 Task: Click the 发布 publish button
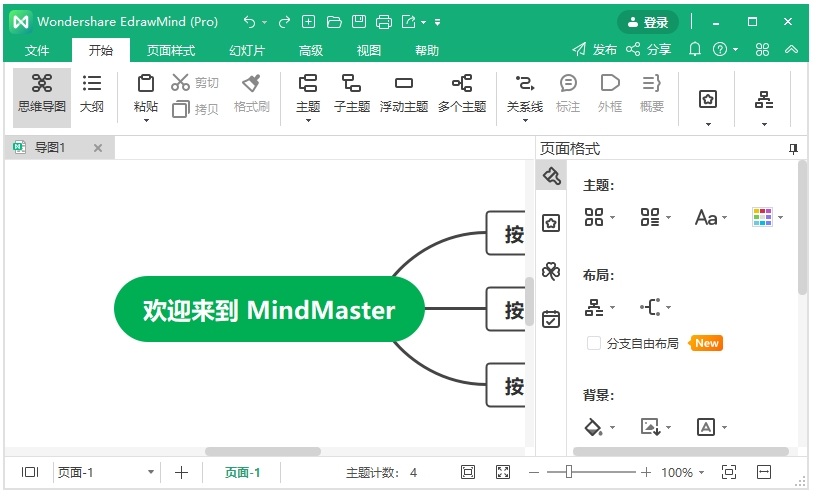pos(594,50)
